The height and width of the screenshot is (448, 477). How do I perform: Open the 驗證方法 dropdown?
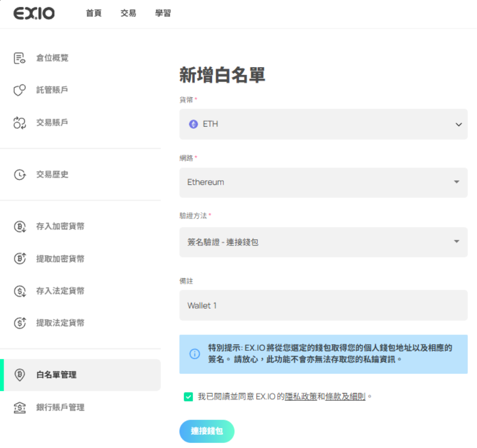[323, 242]
